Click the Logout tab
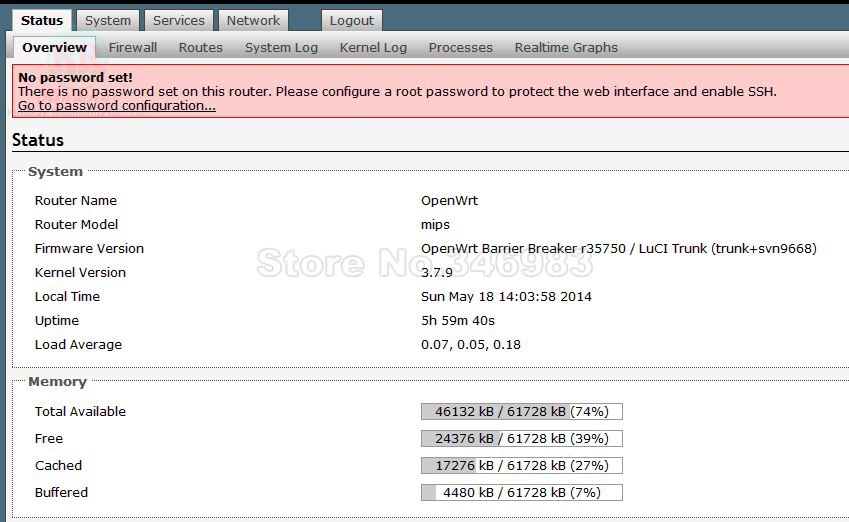The width and height of the screenshot is (849, 522). (351, 21)
